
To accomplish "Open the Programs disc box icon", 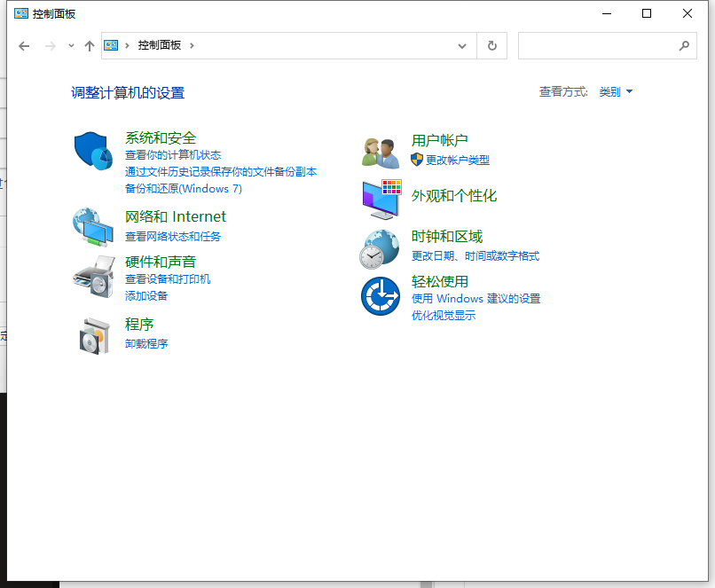I will click(93, 335).
